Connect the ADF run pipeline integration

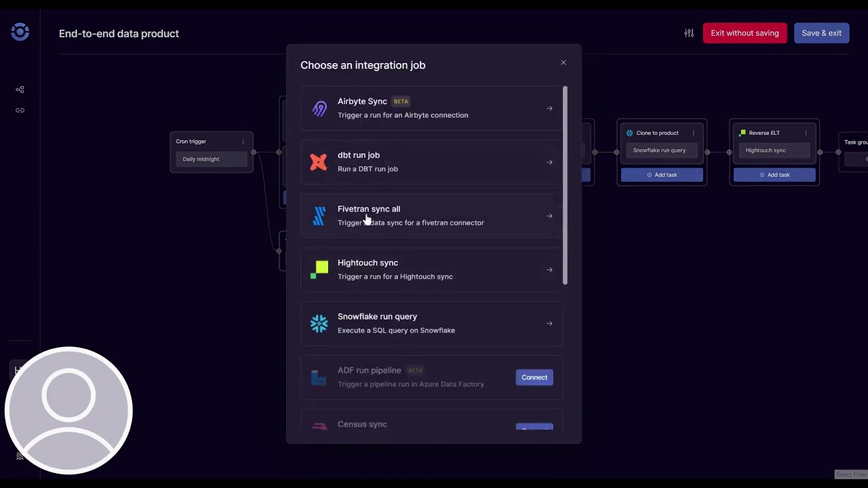pos(534,378)
